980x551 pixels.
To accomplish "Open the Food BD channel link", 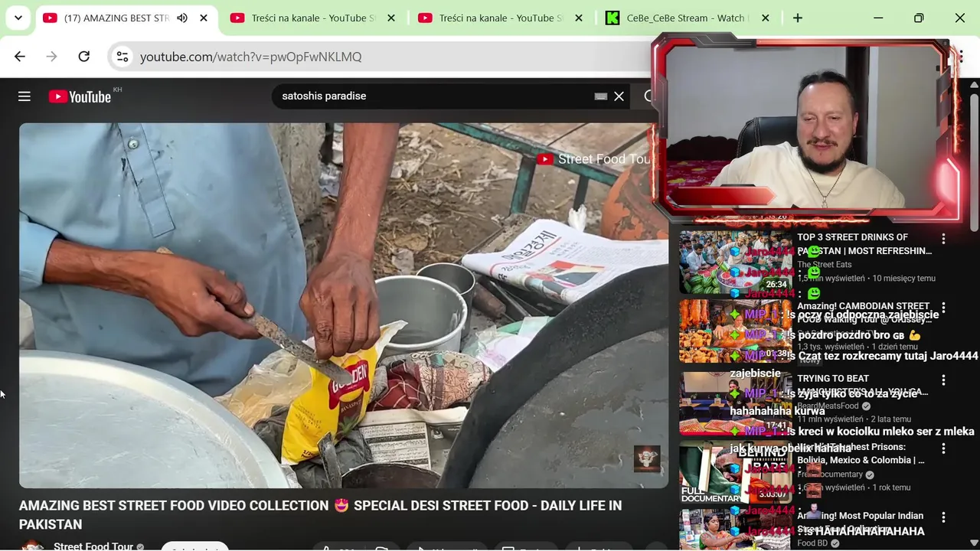I will (813, 543).
